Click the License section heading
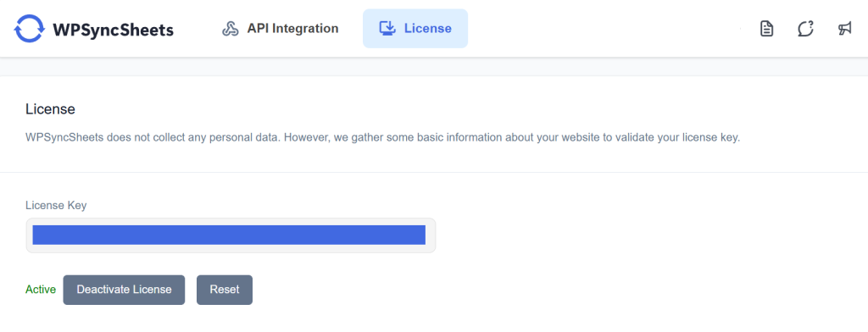This screenshot has height=332, width=868. (x=50, y=109)
